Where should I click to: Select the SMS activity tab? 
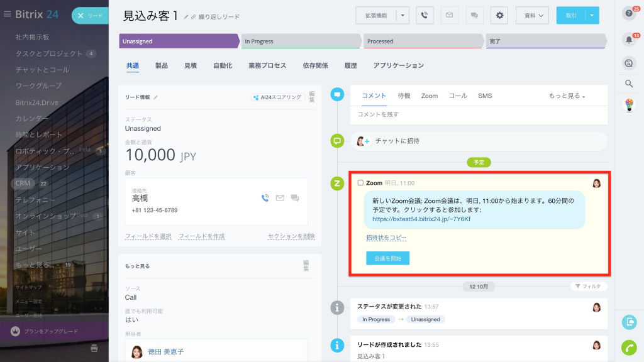485,96
